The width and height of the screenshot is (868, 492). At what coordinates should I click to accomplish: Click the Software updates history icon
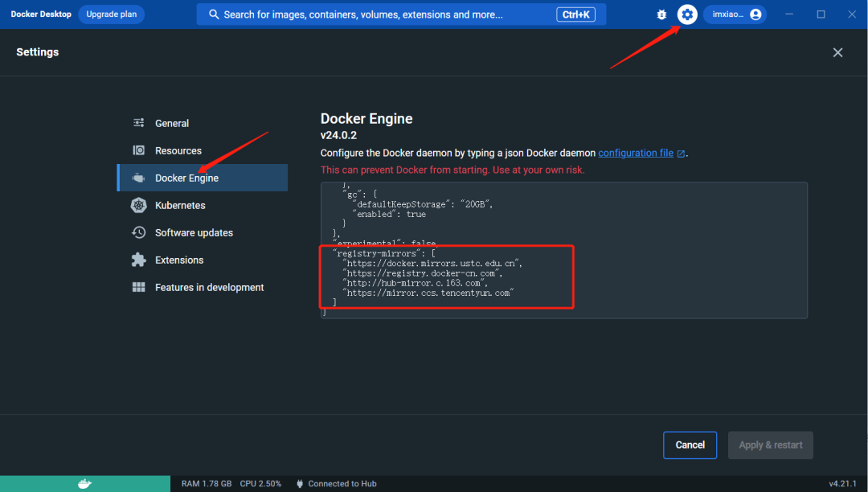(138, 232)
